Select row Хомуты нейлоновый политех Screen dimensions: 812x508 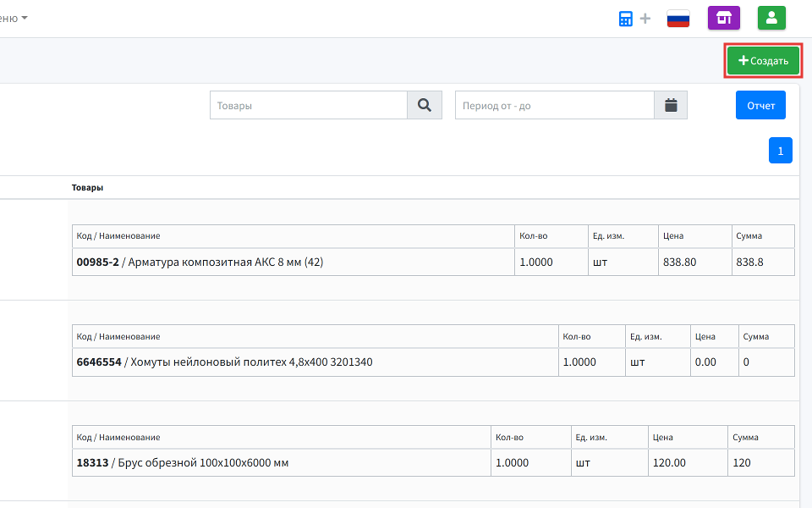point(433,362)
